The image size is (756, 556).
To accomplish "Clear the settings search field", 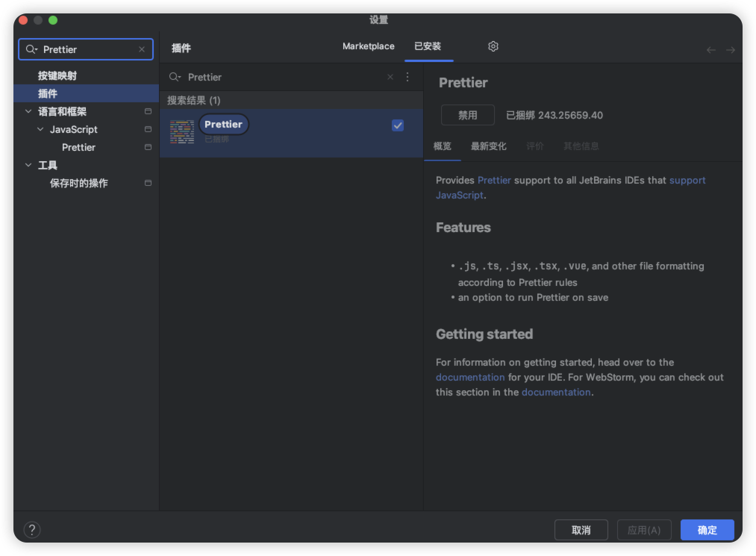I will click(x=142, y=49).
